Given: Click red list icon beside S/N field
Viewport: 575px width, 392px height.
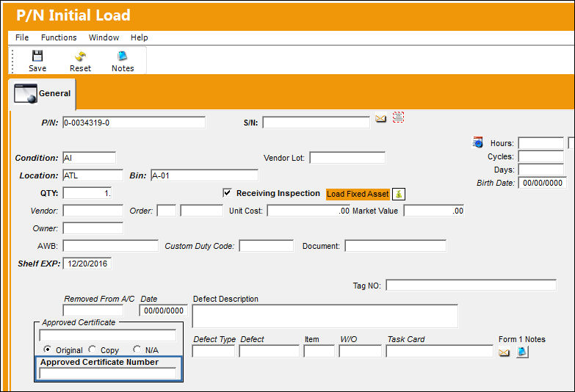Looking at the screenshot, I should [x=398, y=117].
